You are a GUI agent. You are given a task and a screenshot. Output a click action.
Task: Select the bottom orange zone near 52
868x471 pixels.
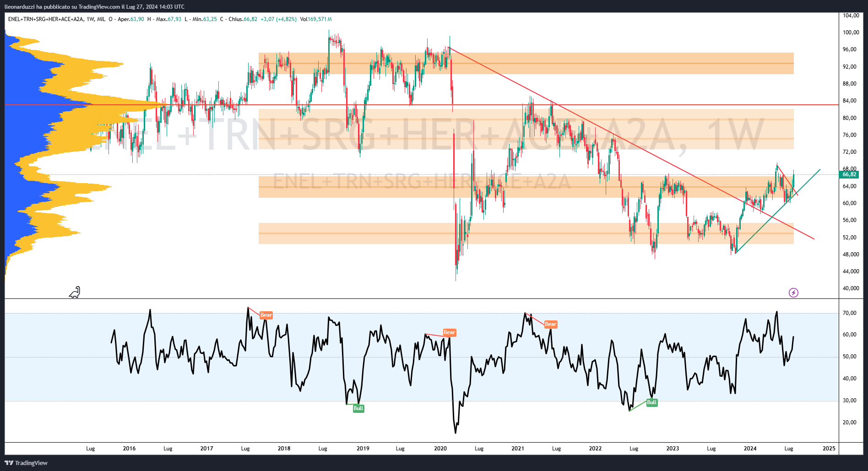click(526, 233)
